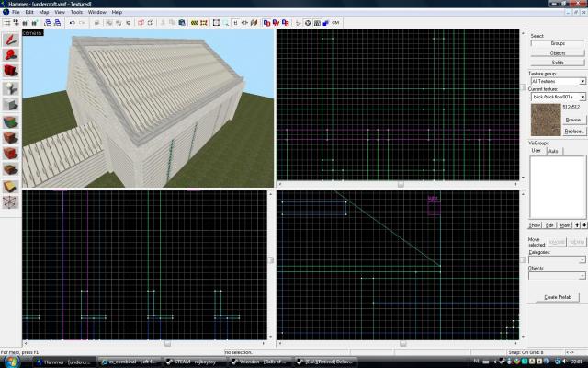Switch to the Auto VisGroups tab
Image resolution: width=588 pixels, height=368 pixels.
click(x=554, y=151)
